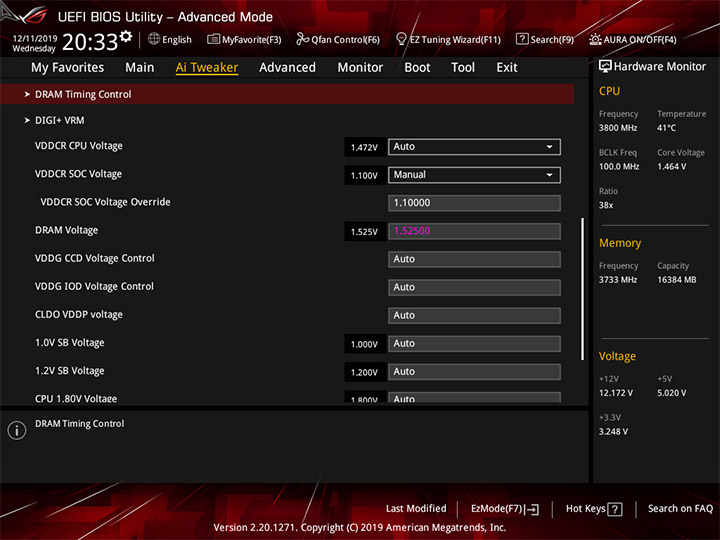Click the AURA ON/OFF light icon
The image size is (720, 540).
point(595,39)
